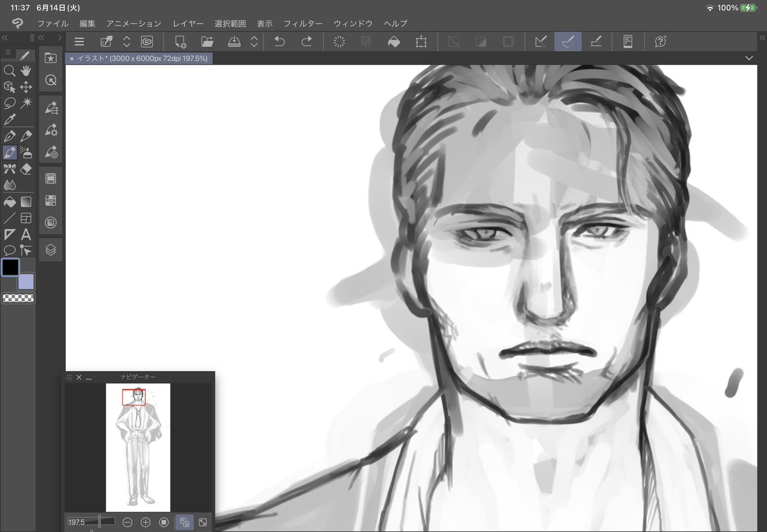
Task: Select the Move layer tool
Action: (x=26, y=87)
